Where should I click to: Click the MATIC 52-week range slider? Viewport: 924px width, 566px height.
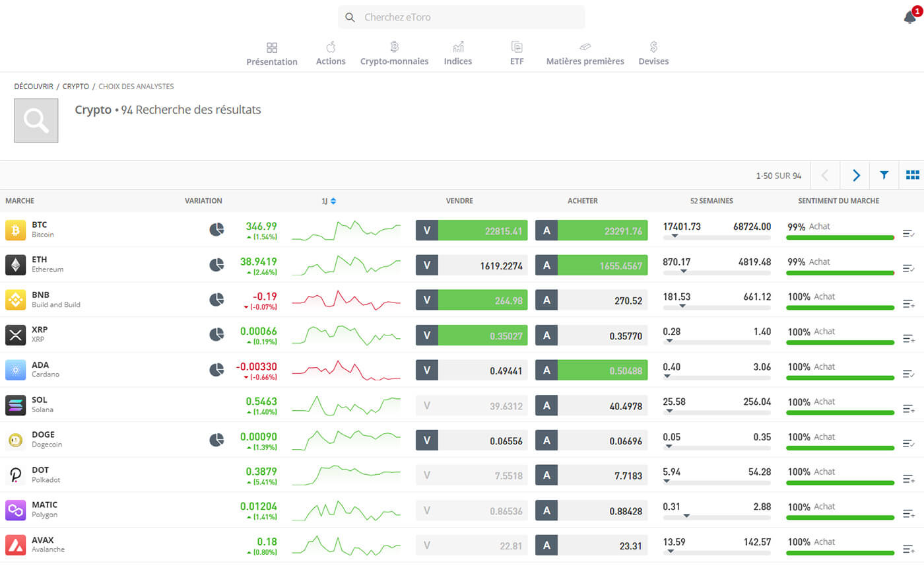click(717, 517)
